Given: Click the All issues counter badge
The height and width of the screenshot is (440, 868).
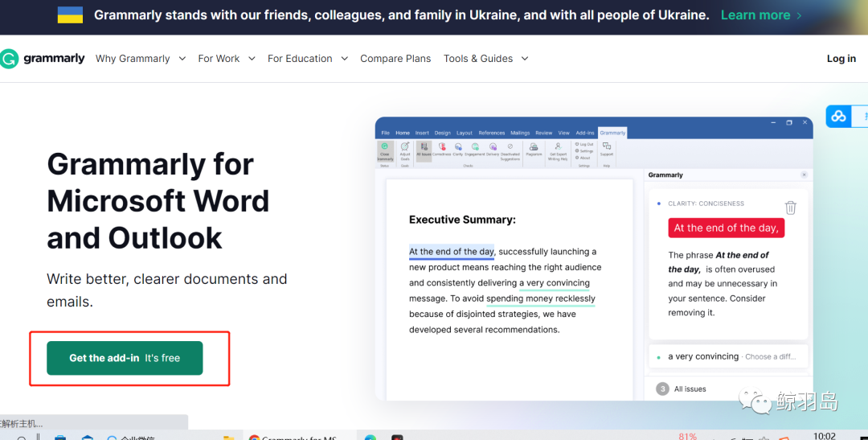Looking at the screenshot, I should click(662, 389).
